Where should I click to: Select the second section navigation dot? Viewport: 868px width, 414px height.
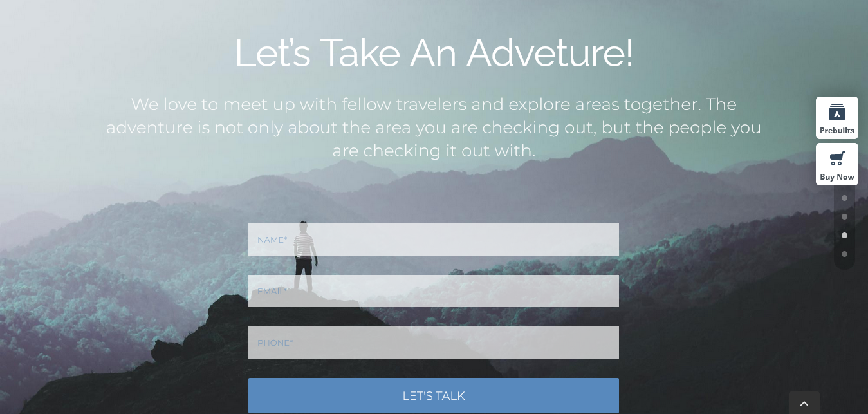[x=844, y=217]
